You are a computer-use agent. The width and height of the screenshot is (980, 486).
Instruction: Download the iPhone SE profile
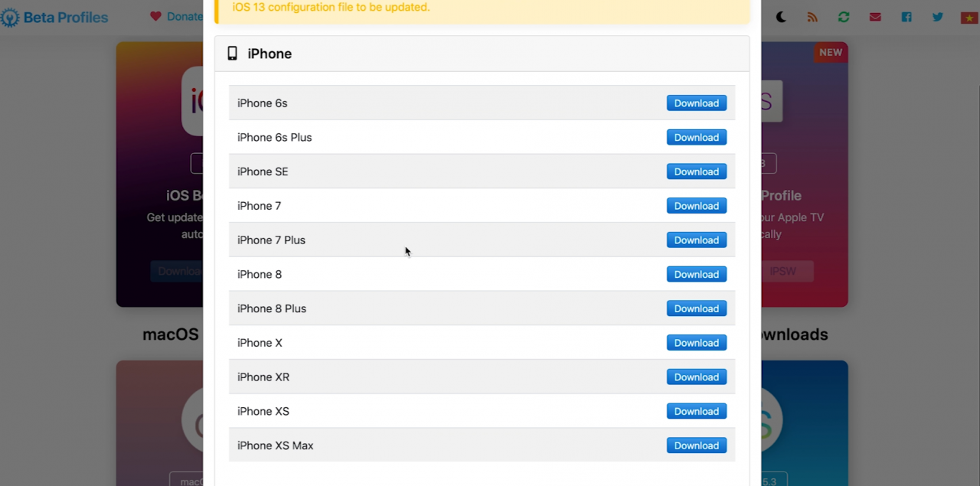(x=697, y=171)
